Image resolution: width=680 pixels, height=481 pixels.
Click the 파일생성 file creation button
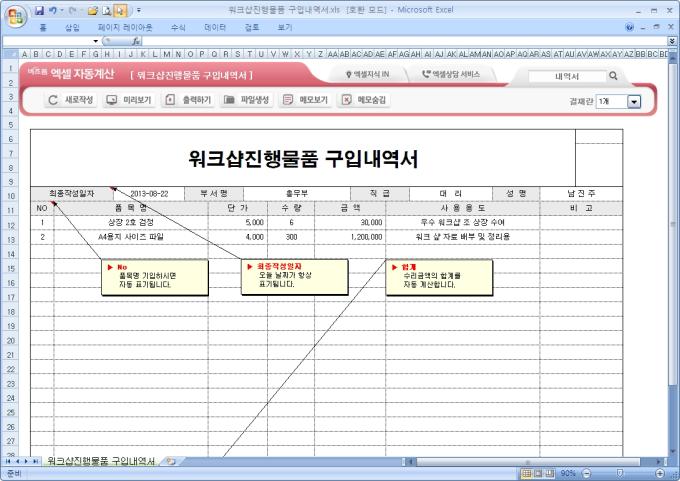247,100
